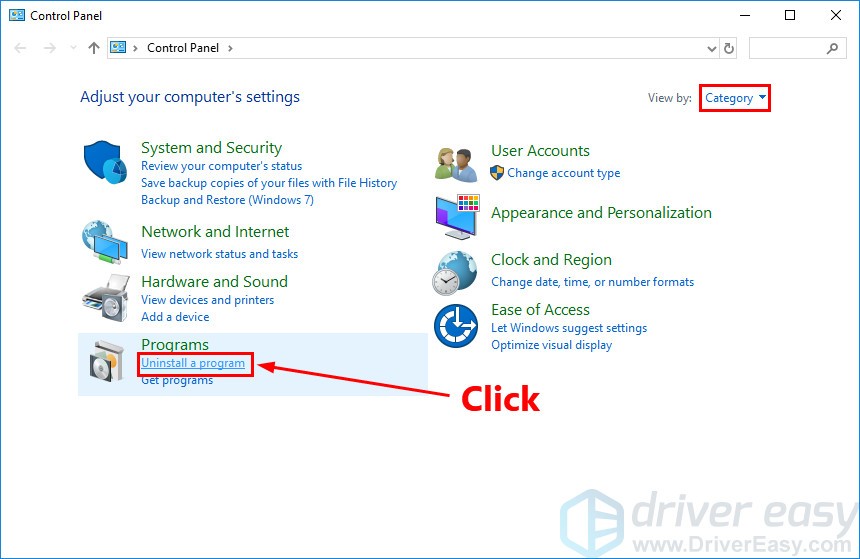860x559 pixels.
Task: Open the System and Security shield icon
Action: click(x=105, y=162)
